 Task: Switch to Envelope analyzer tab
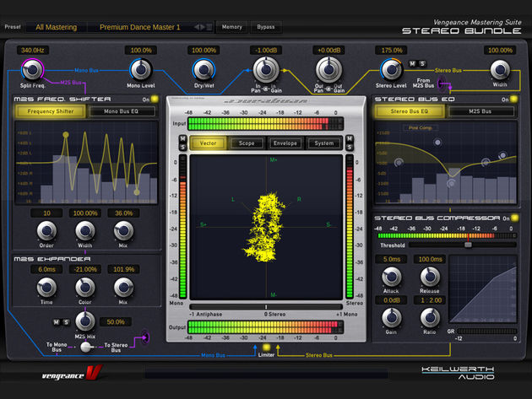click(x=285, y=143)
